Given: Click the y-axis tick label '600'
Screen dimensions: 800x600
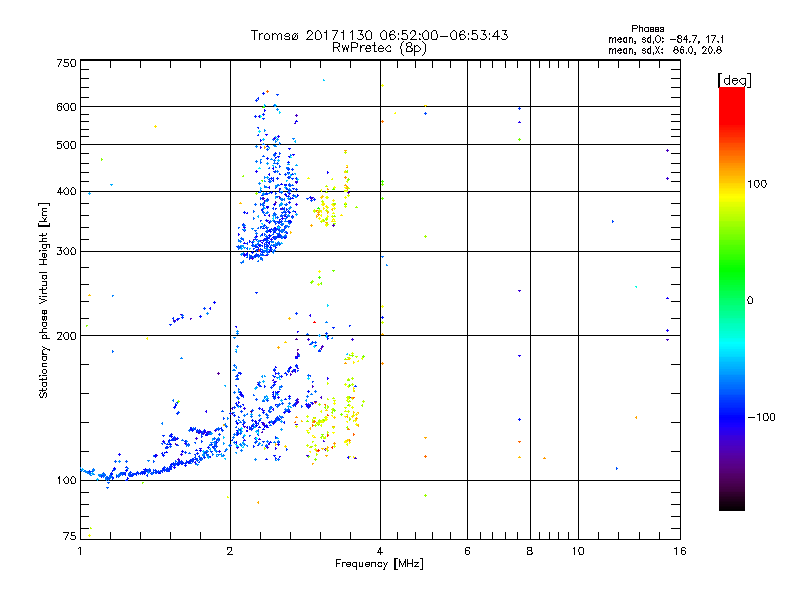Looking at the screenshot, I should tap(66, 107).
